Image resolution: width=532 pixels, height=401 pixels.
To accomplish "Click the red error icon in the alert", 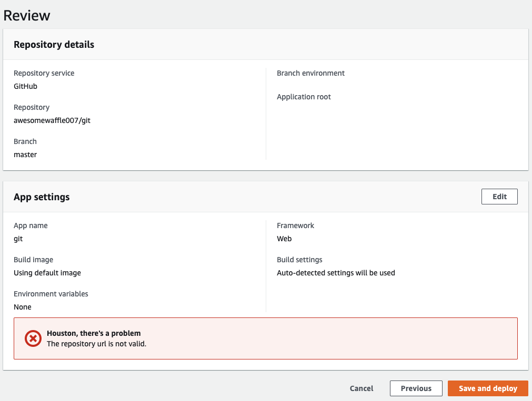I will tap(33, 338).
